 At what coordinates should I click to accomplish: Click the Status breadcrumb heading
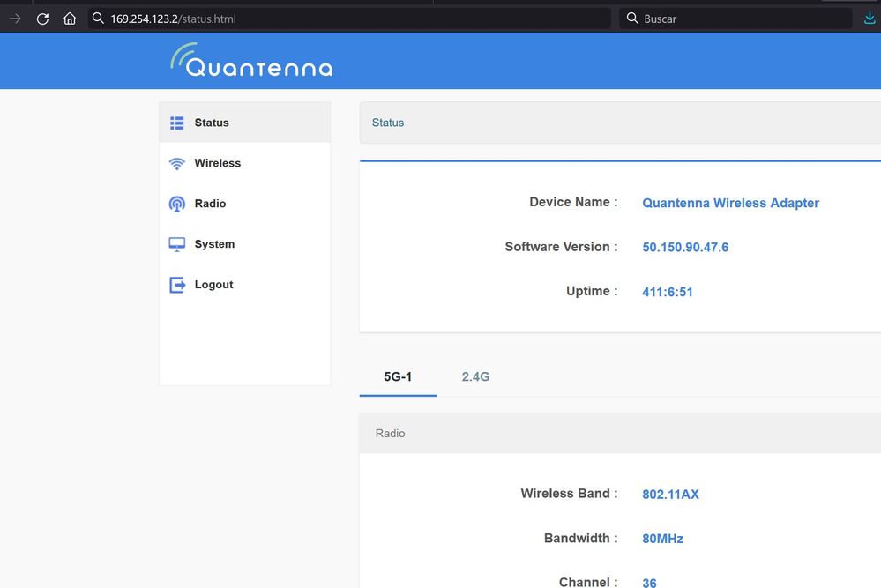[388, 123]
